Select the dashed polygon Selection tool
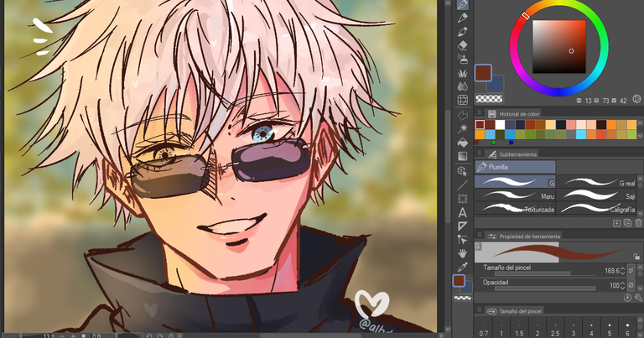Screen dimensions: 644x338 [463, 116]
